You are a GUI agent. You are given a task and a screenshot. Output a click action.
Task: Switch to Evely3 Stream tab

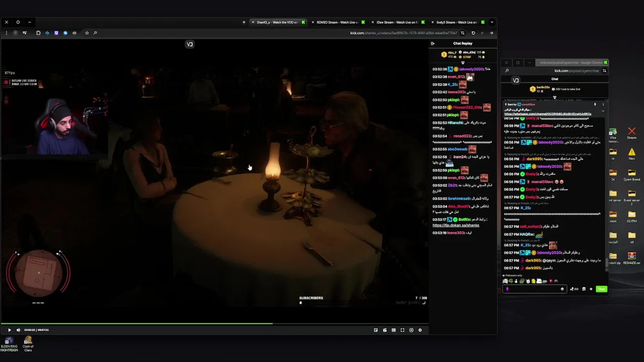[458, 22]
